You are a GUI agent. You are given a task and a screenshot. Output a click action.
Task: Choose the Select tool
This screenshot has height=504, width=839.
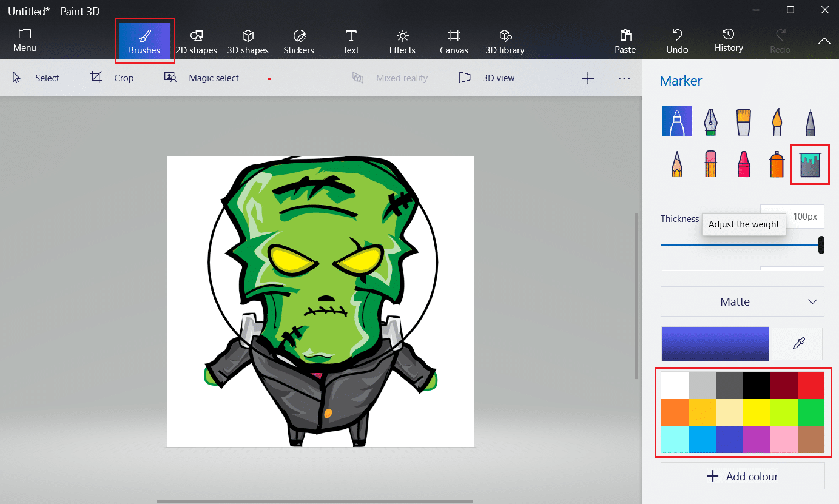tap(35, 78)
